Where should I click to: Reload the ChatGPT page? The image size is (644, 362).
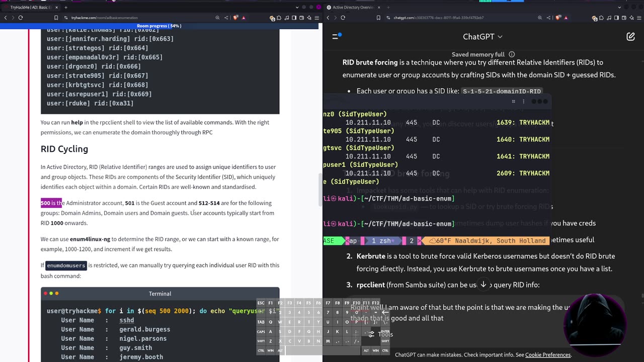[x=343, y=18]
